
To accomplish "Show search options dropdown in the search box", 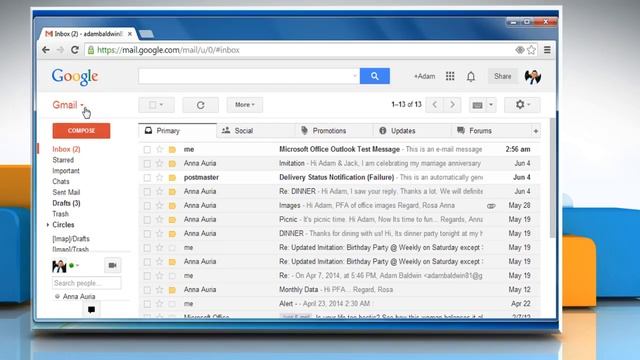I will pos(354,76).
